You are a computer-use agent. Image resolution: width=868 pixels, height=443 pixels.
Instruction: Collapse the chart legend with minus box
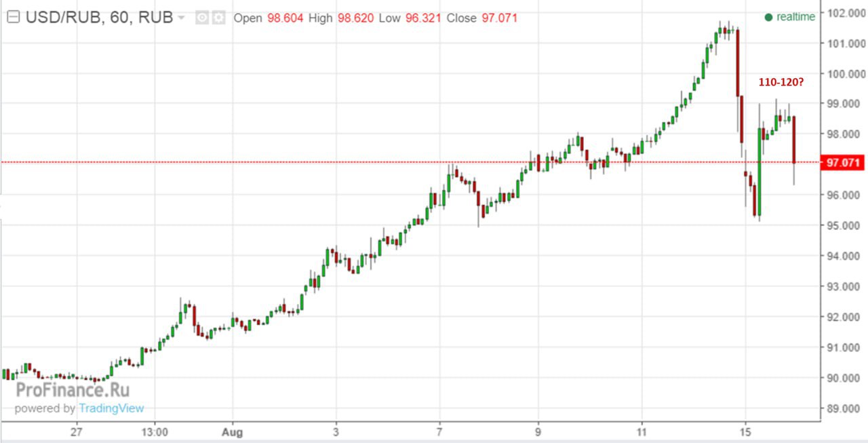click(14, 18)
